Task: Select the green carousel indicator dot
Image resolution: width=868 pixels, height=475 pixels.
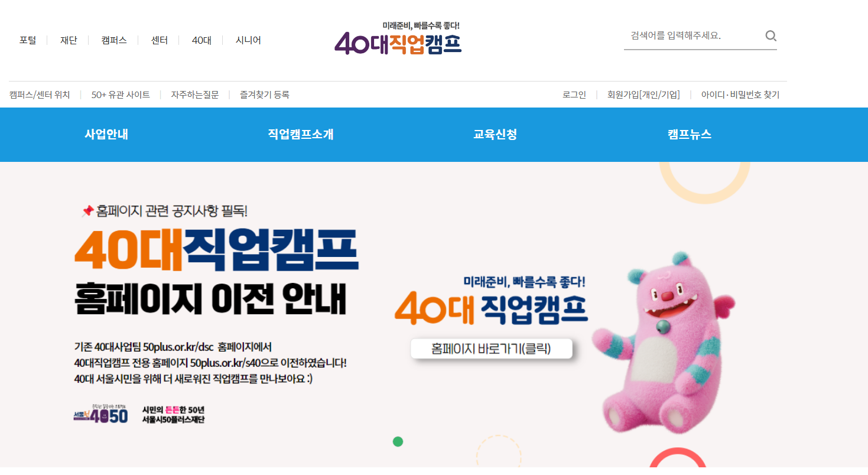Action: [398, 441]
